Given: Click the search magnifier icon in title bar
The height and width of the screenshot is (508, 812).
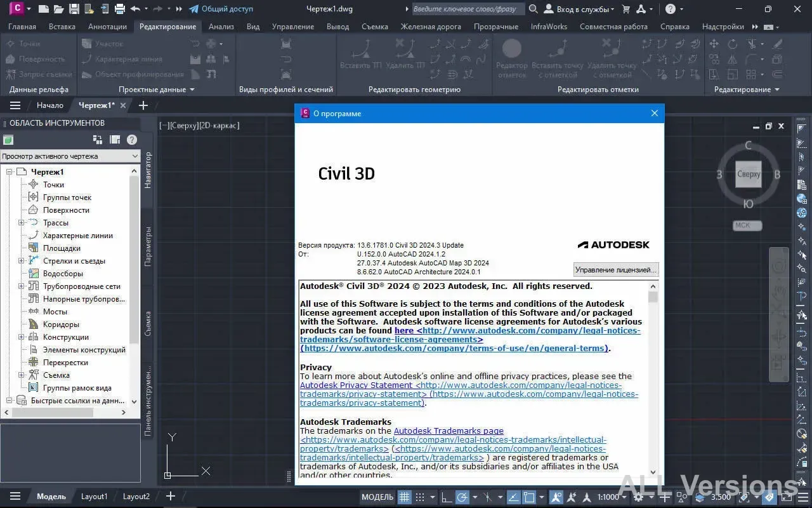Looking at the screenshot, I should 533,9.
